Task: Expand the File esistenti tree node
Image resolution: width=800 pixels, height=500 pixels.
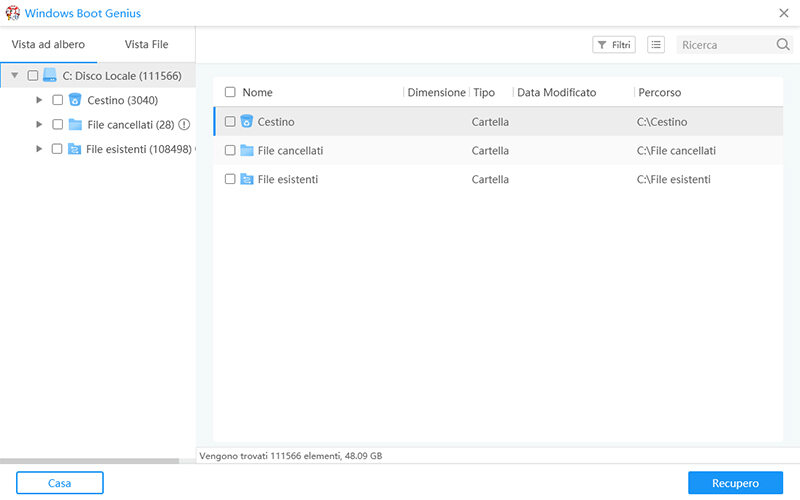Action: point(39,149)
